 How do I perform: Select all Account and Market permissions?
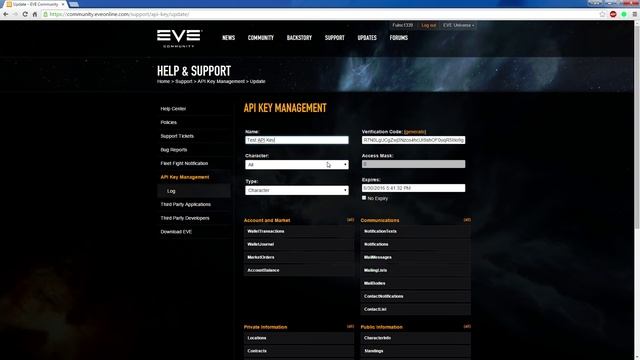click(x=350, y=220)
